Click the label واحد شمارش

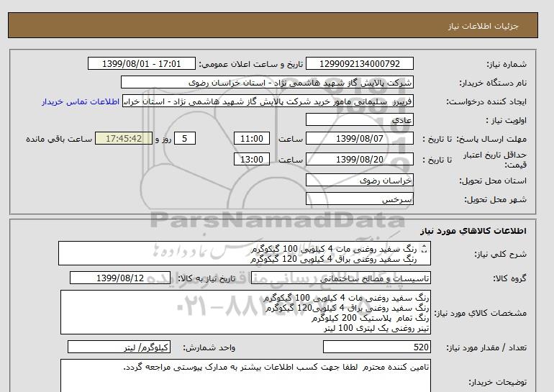coord(209,347)
